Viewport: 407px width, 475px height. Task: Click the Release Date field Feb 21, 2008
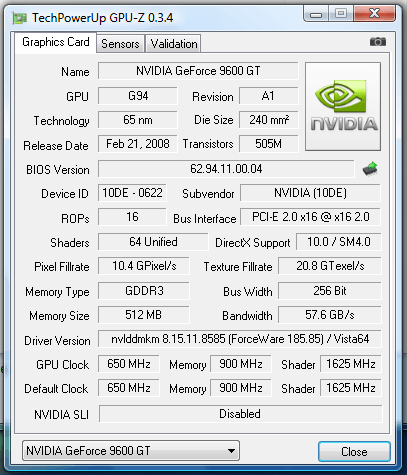(138, 144)
